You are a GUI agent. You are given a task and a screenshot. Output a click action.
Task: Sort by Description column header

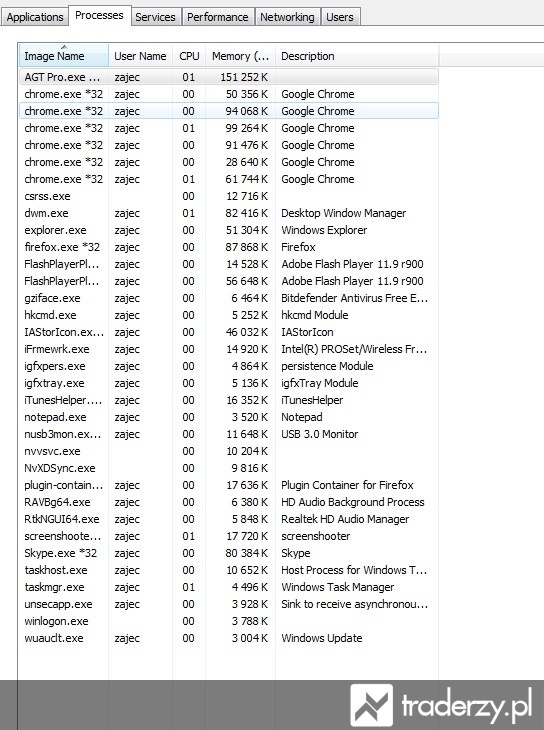(x=357, y=55)
